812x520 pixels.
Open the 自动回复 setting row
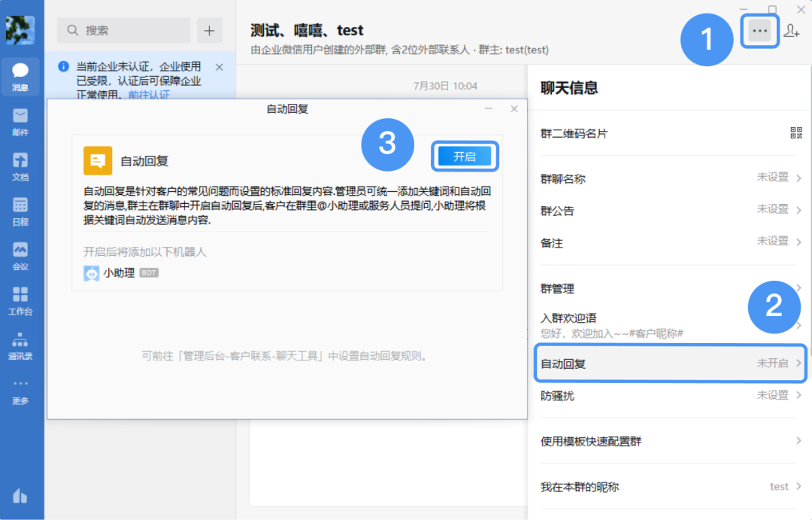(671, 363)
